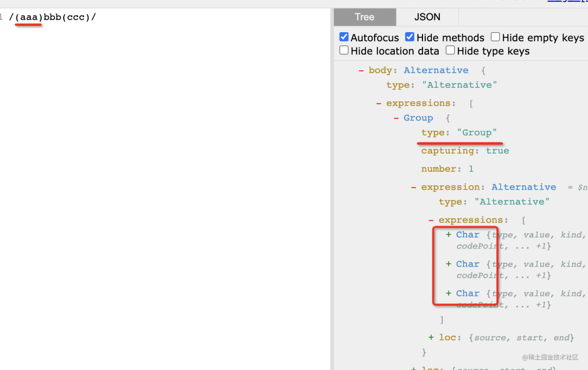588x370 pixels.
Task: Select the body key name
Action: pos(380,70)
